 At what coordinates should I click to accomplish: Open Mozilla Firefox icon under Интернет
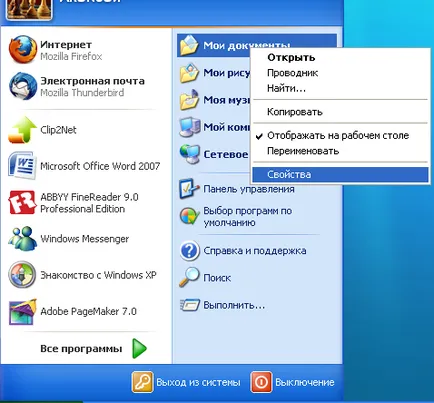22,50
